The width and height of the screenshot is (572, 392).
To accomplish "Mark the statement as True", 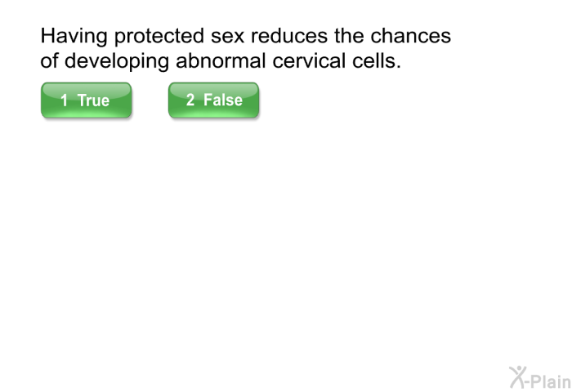I will [86, 100].
